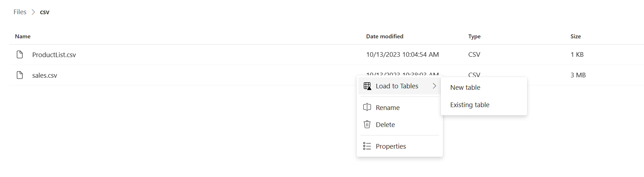This screenshot has width=644, height=177.
Task: Click the Delete trash can icon
Action: point(367,124)
